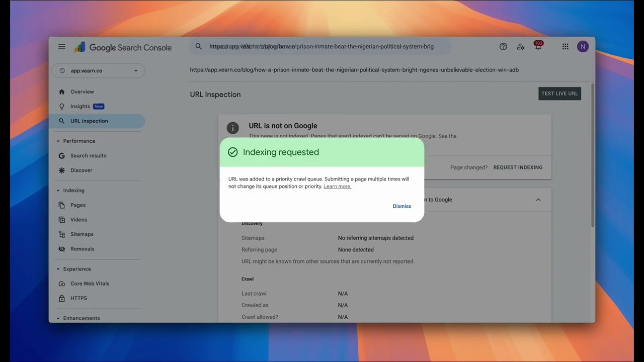Dismiss the Indexing requested dialog
This screenshot has height=362, width=644.
tap(401, 206)
